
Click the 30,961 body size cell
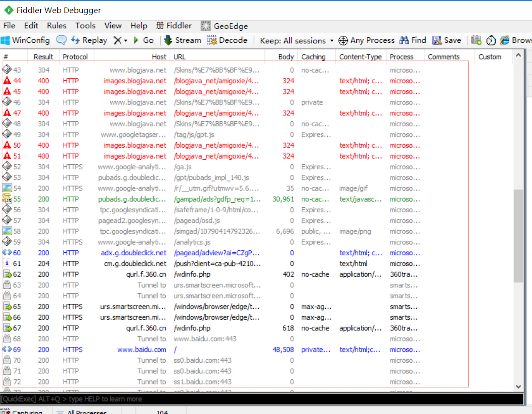pyautogui.click(x=283, y=199)
